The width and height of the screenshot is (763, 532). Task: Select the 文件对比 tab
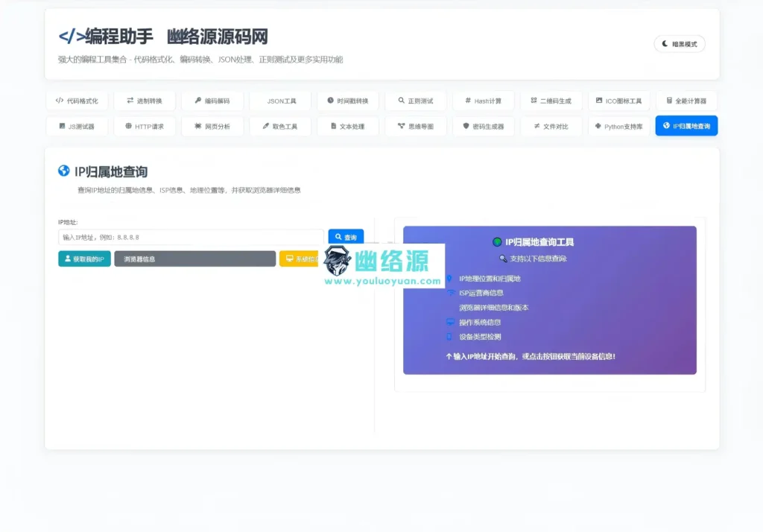pos(551,126)
